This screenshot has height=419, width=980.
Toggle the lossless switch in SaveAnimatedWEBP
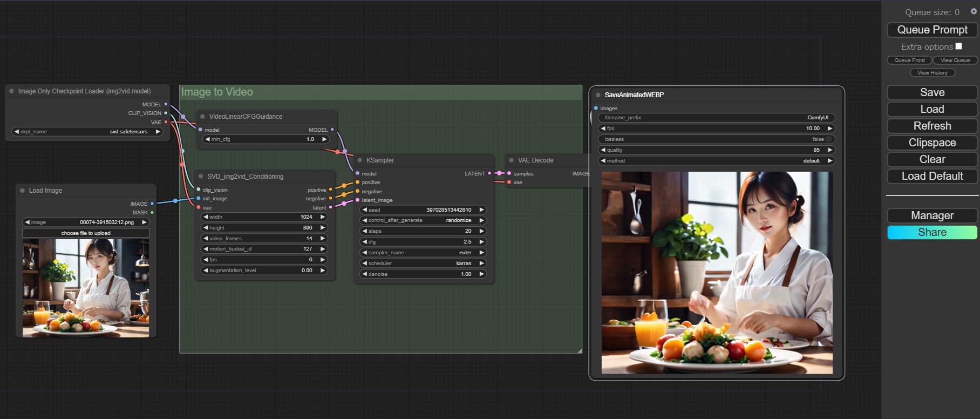pyautogui.click(x=828, y=139)
